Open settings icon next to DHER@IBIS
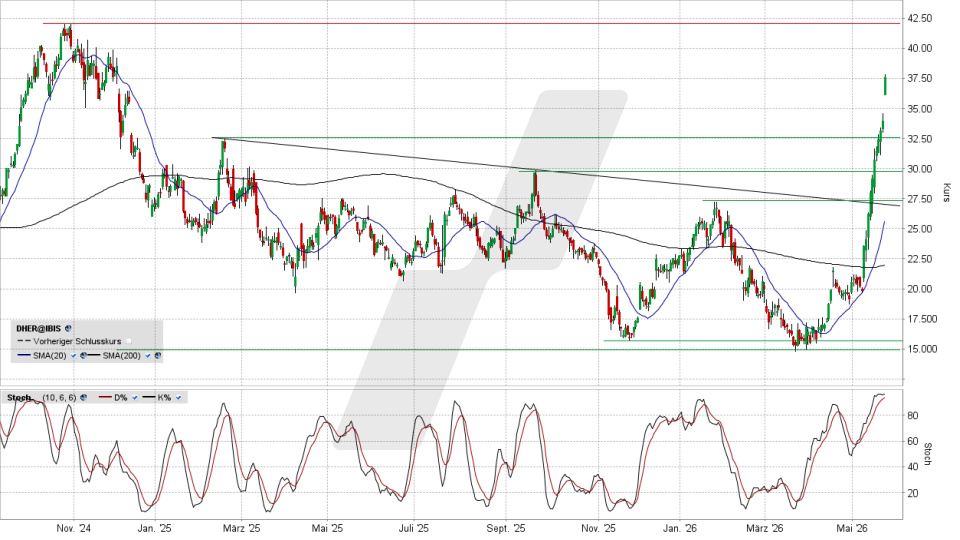This screenshot has width=960, height=540. click(x=68, y=328)
